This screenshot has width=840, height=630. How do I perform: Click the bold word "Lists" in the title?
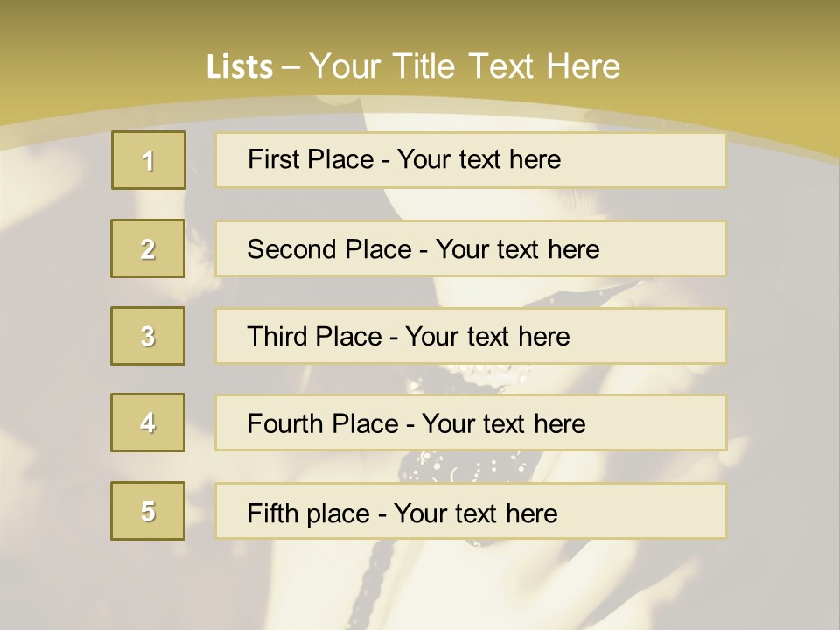pos(239,67)
